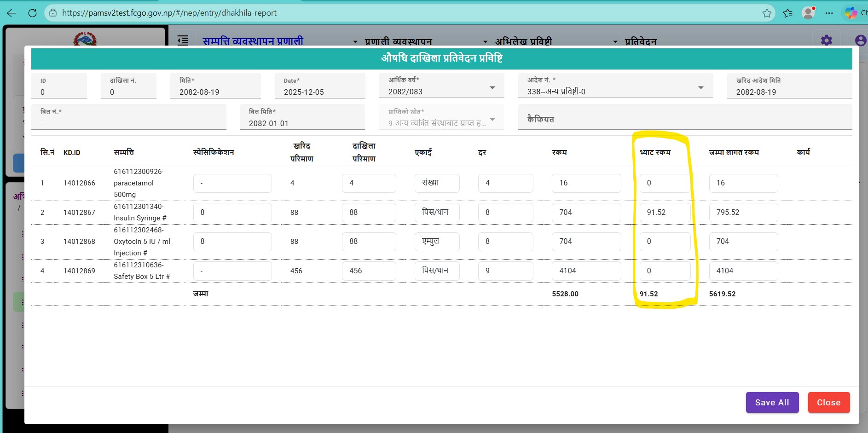Click the सम्पत्ति व्यवस्थापन प्रणाली title
This screenshot has width=868, height=433.
pos(253,41)
